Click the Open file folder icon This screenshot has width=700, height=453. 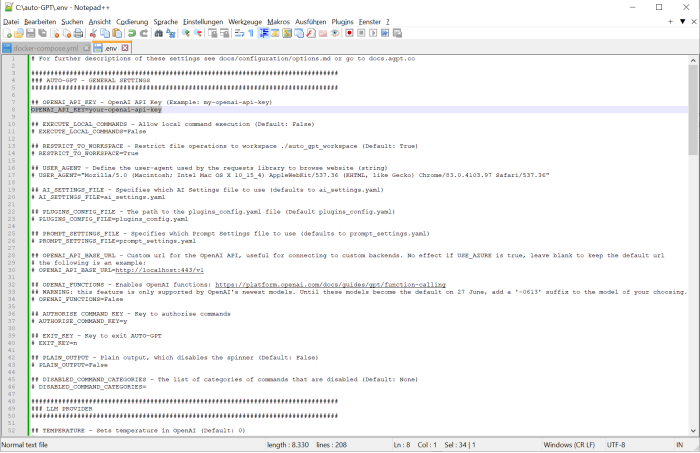[x=19, y=33]
